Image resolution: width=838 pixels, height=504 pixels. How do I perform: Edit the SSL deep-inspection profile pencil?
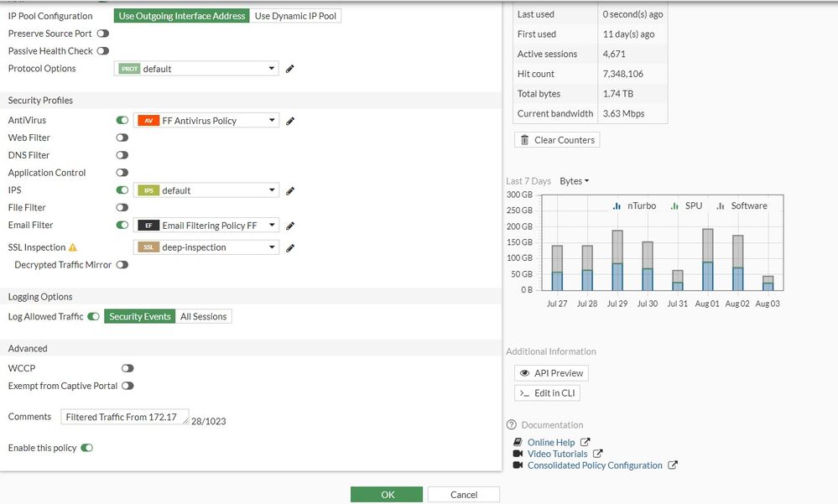click(290, 248)
